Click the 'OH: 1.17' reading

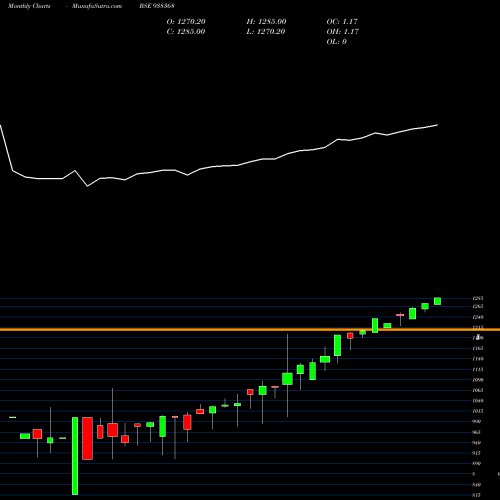(x=343, y=32)
